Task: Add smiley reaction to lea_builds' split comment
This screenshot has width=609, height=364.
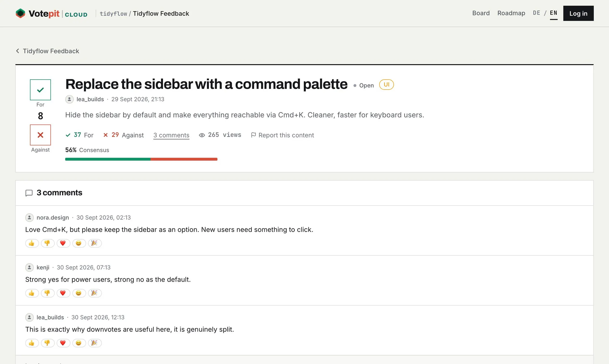Action: point(79,343)
